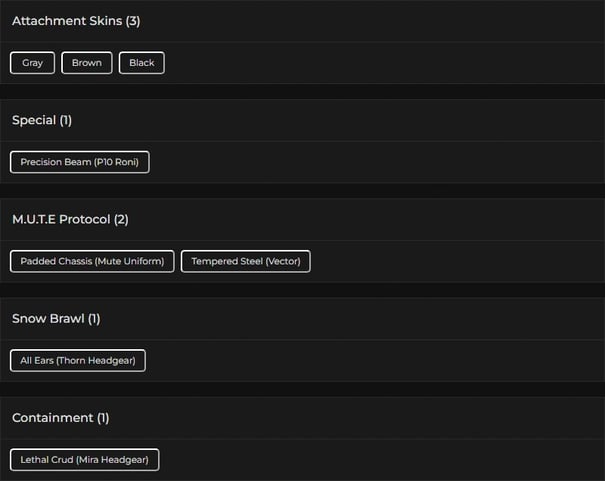Choose the Brown attachment skin
This screenshot has height=481, width=605.
[87, 63]
